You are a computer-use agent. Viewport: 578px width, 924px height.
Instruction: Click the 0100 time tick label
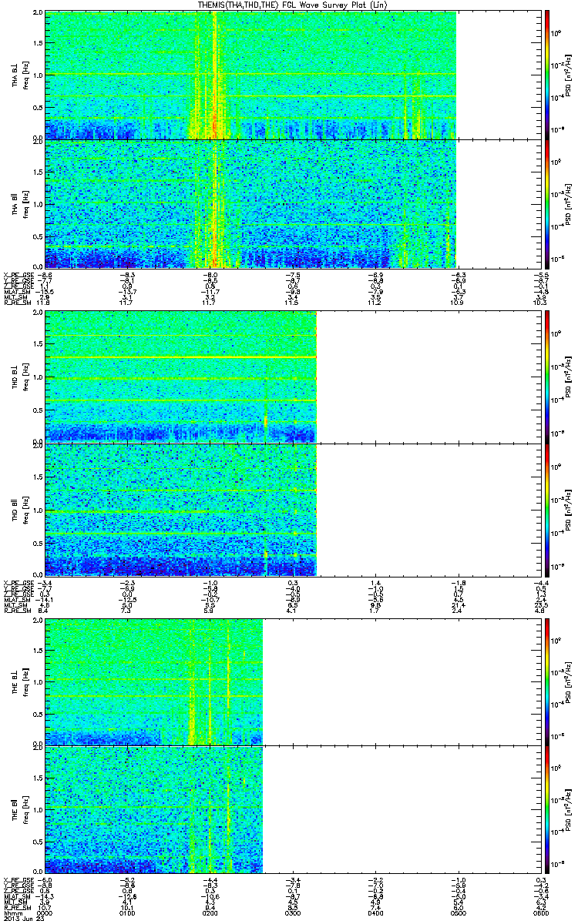128,912
